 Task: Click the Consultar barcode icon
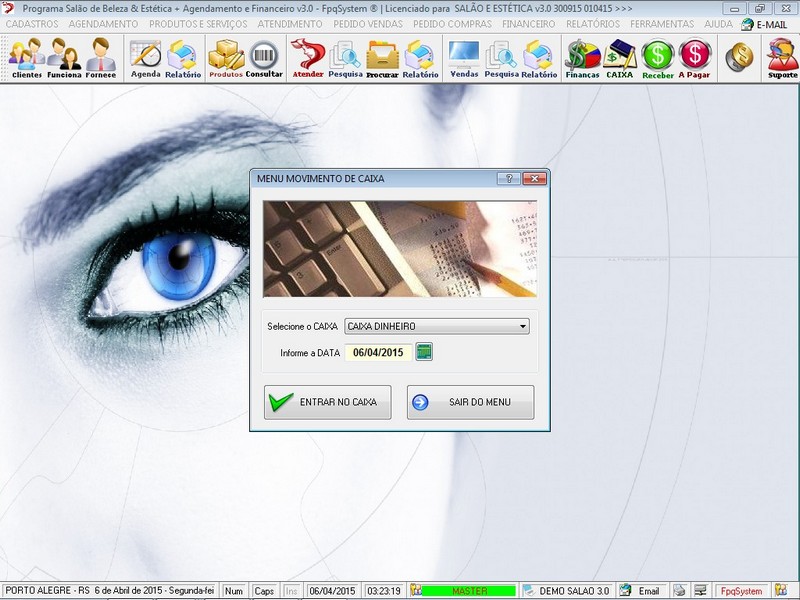(x=264, y=58)
